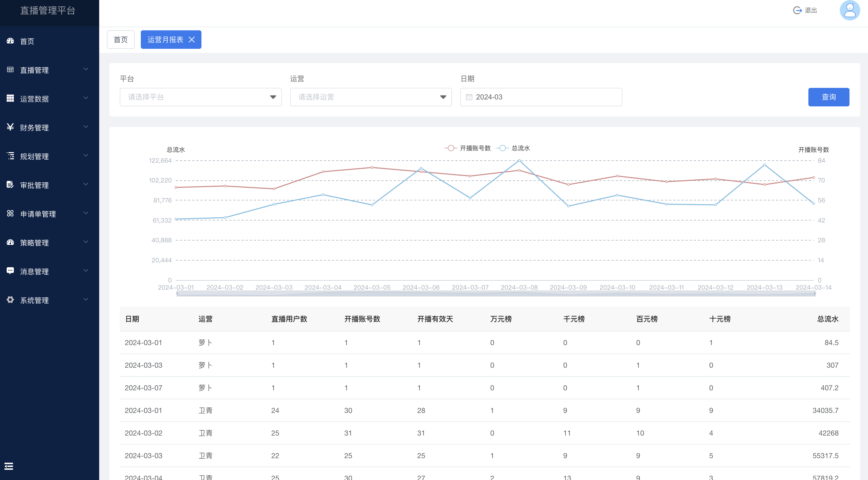Screen dimensions: 868x480
Task: Click the 策略管理 gauge icon
Action: [x=10, y=242]
